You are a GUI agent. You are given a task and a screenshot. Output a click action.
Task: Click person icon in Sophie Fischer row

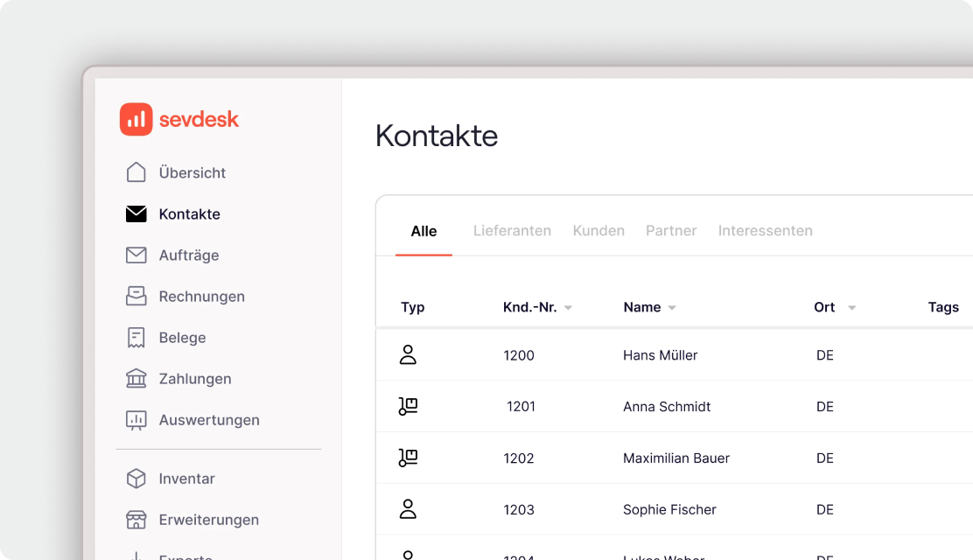pos(408,509)
